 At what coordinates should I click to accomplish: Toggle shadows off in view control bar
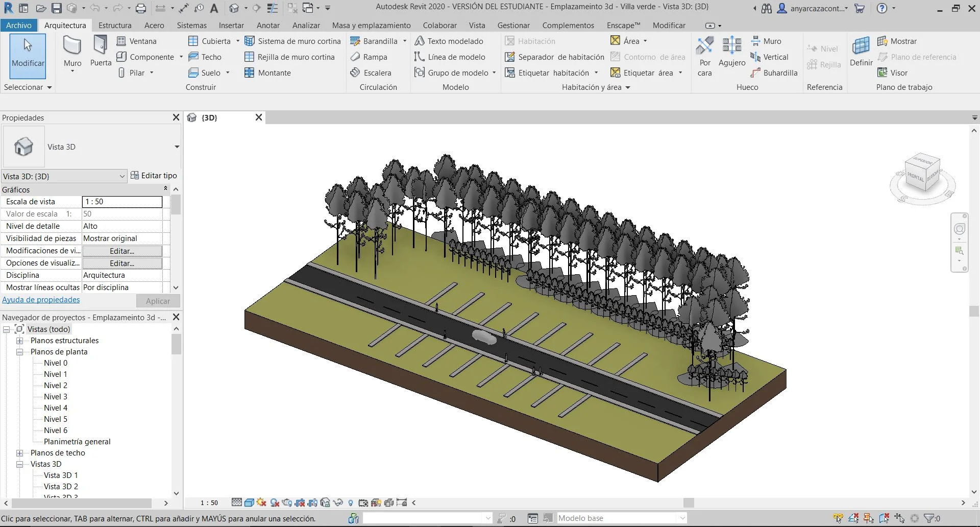click(275, 502)
